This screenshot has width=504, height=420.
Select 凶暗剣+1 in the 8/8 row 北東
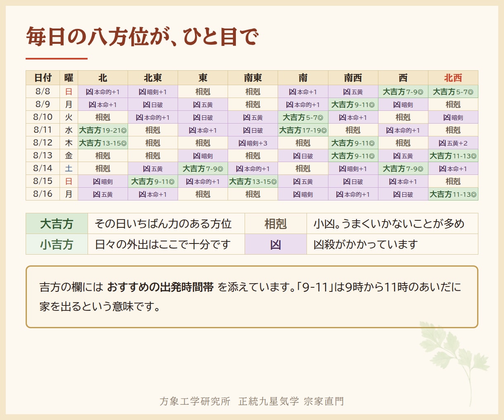pos(153,91)
